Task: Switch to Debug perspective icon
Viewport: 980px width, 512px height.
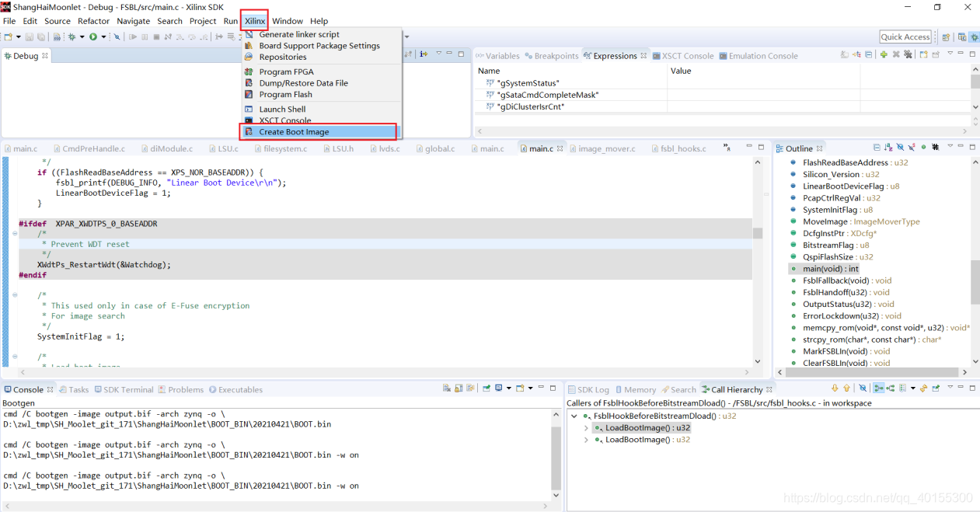Action: click(974, 37)
